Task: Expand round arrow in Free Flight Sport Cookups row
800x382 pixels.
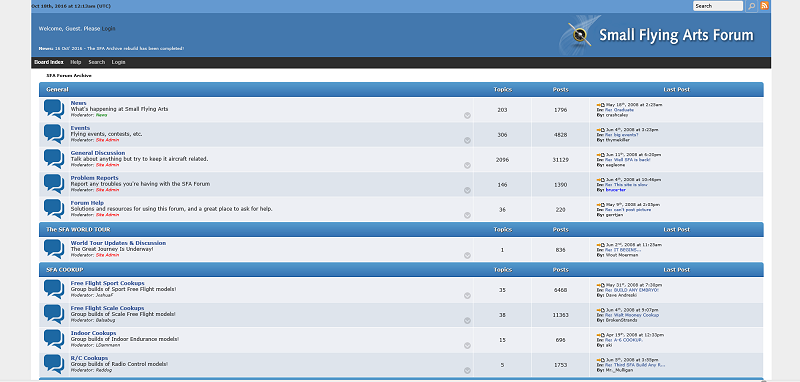Action: point(467,296)
